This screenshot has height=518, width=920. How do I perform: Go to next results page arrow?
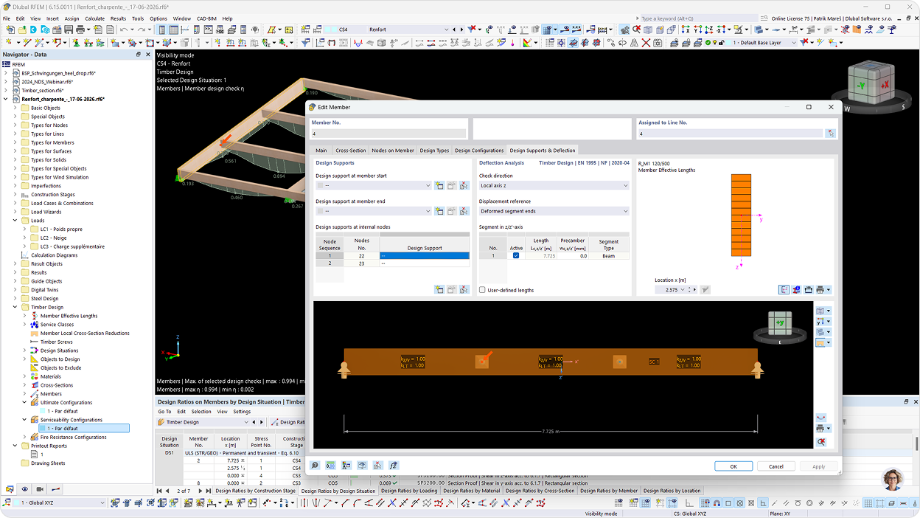pos(200,491)
